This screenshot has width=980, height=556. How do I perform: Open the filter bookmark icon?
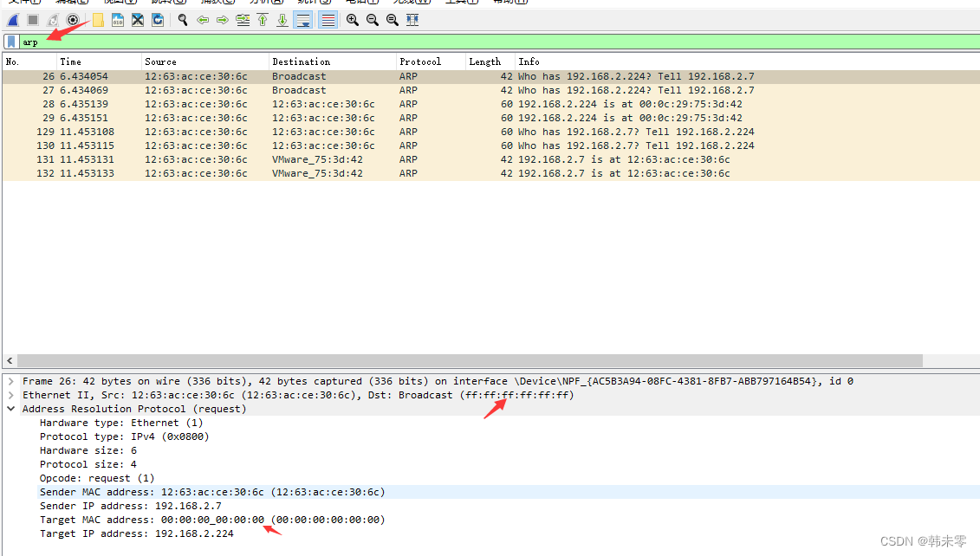[x=10, y=41]
